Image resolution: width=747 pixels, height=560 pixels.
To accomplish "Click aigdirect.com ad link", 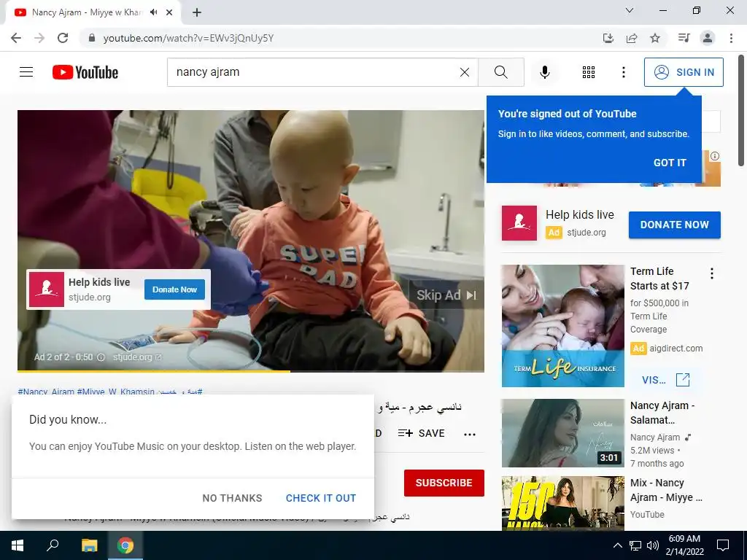I will (x=676, y=348).
